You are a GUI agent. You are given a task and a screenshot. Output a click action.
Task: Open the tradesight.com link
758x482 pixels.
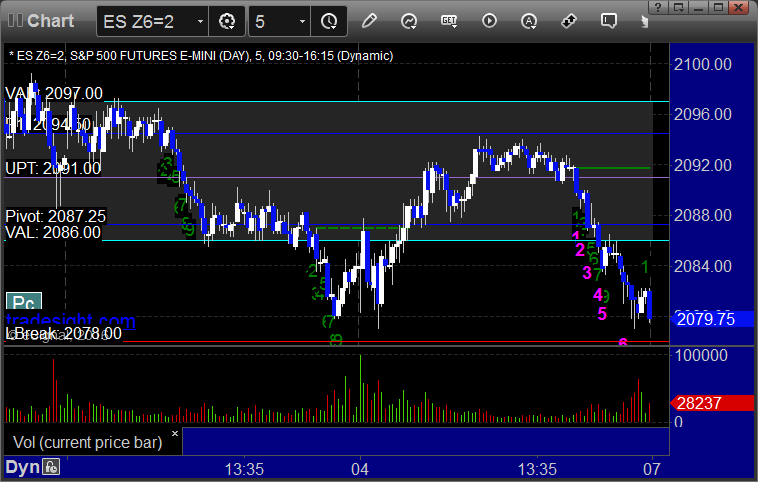point(71,319)
